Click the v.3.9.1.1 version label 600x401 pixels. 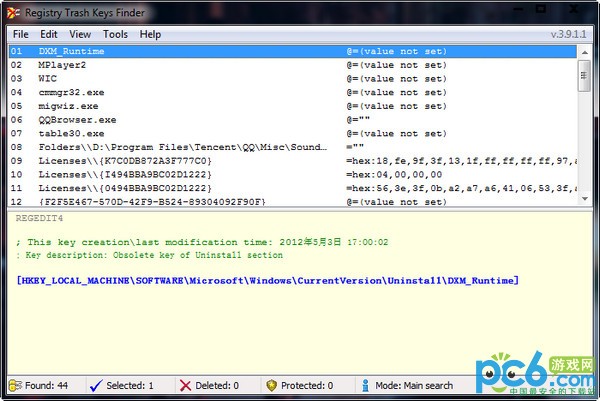click(x=568, y=34)
